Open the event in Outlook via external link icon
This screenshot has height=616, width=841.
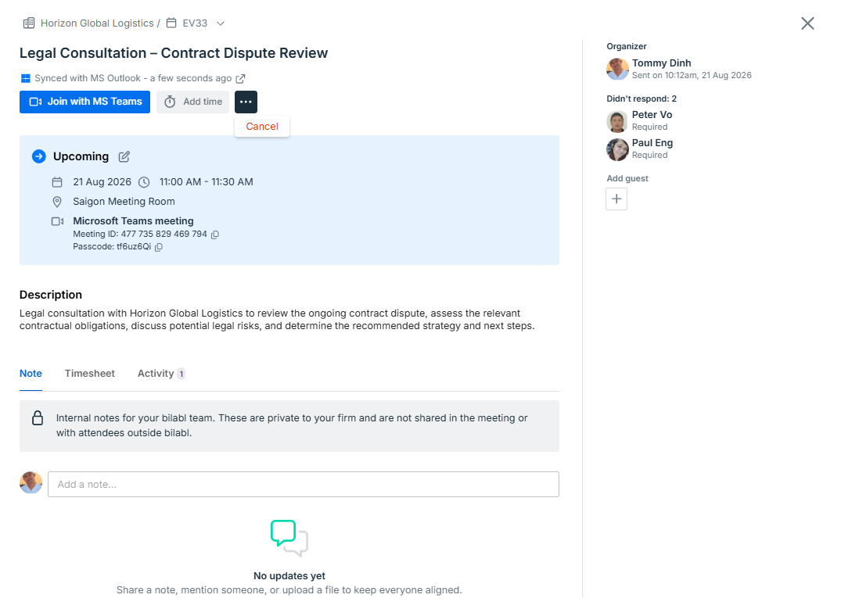tap(240, 78)
